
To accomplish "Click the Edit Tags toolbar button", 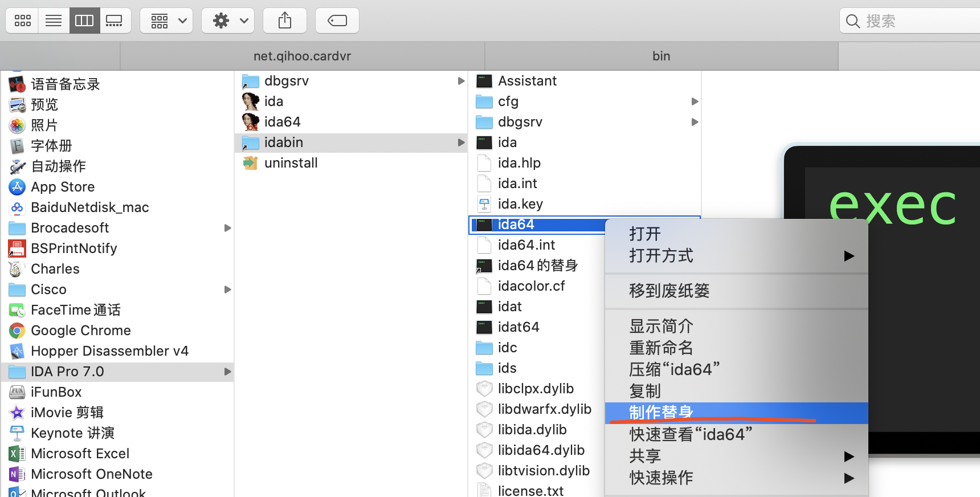I will pos(337,21).
